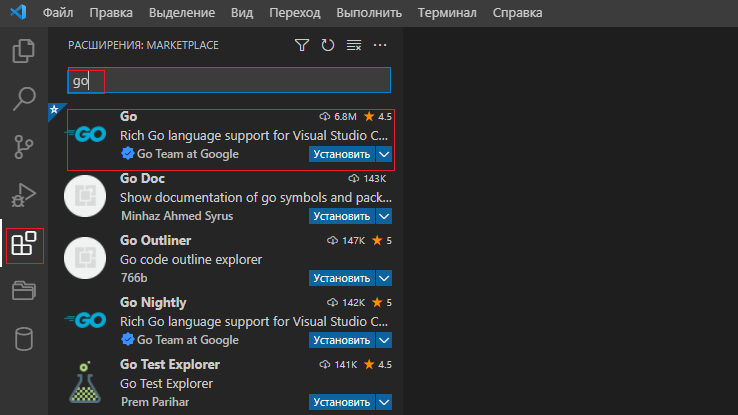Install the Go Test Explorer extension
This screenshot has height=415, width=738.
[342, 402]
